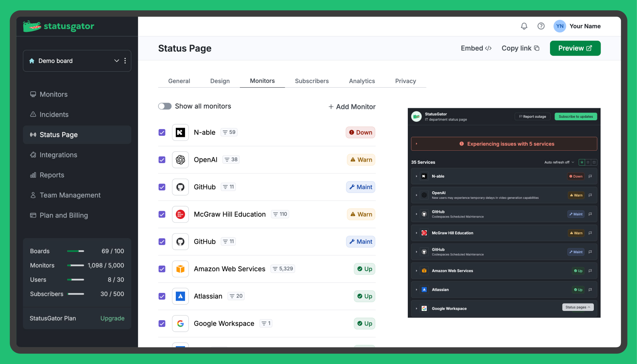The width and height of the screenshot is (637, 364).
Task: Uncheck the N-able monitor checkbox
Action: tap(162, 132)
